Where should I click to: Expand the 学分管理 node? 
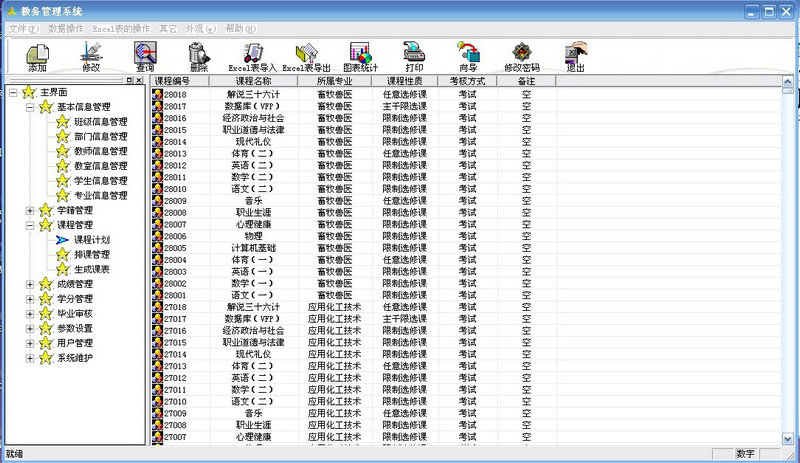30,299
